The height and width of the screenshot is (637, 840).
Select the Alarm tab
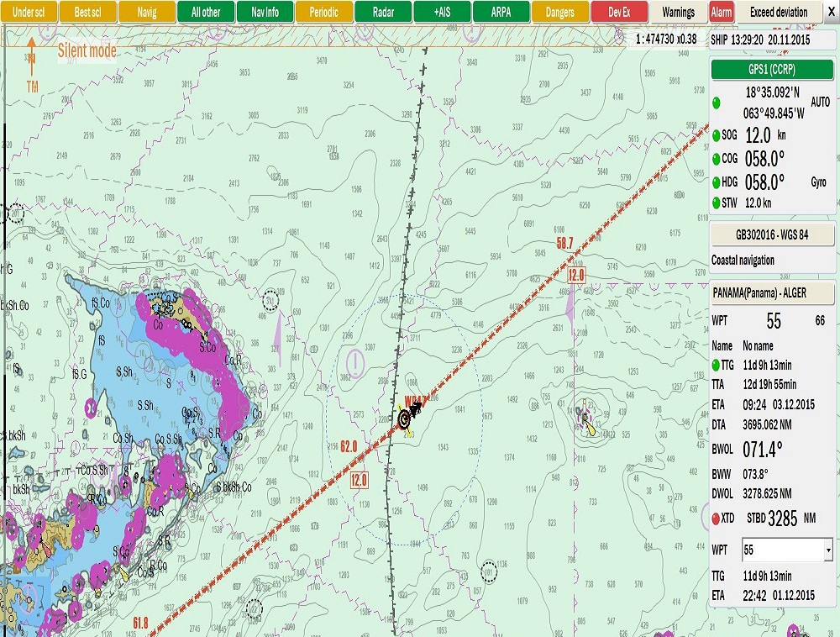pyautogui.click(x=721, y=13)
